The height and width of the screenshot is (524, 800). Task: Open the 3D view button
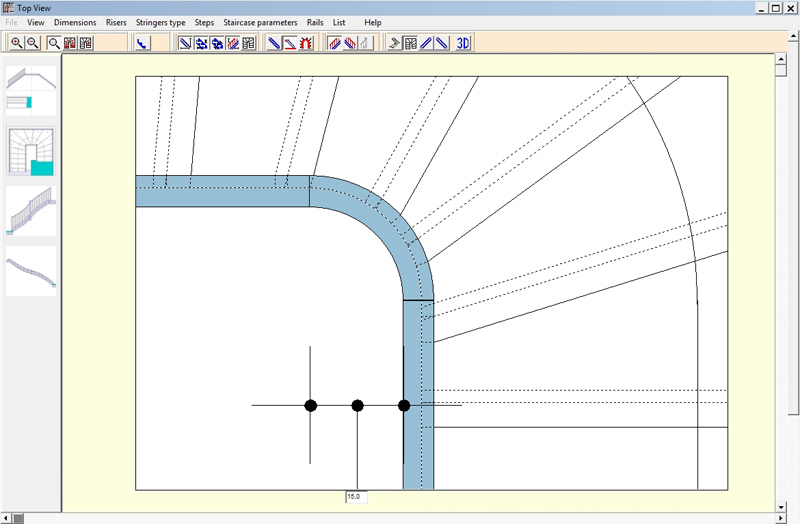coord(463,43)
